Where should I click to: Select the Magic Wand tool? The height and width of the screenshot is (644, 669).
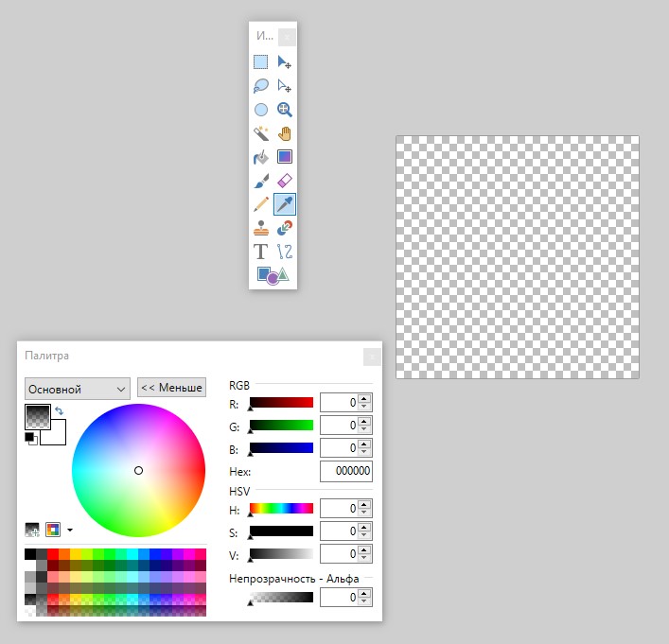tap(260, 133)
